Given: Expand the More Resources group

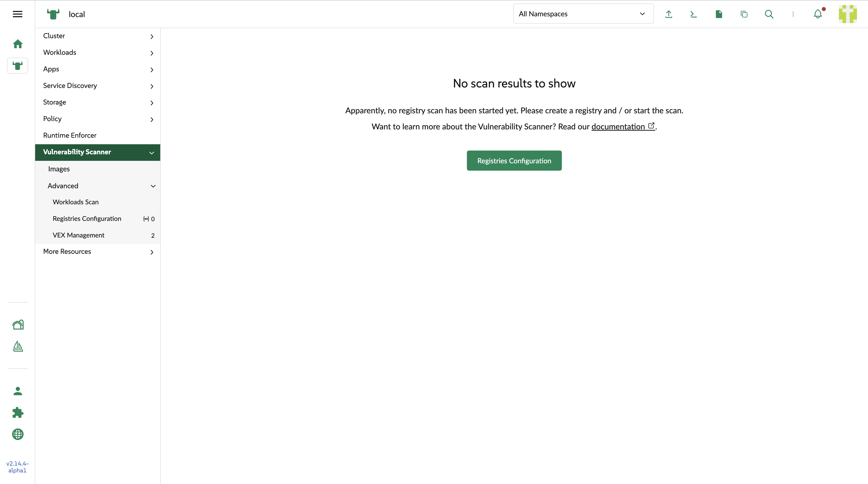Looking at the screenshot, I should click(x=98, y=252).
